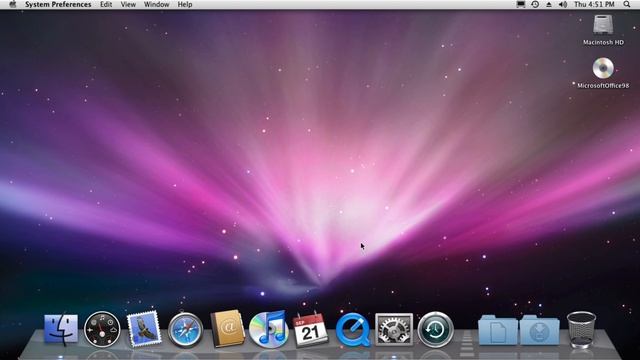
Task: Open Finder from the Dock
Action: pos(61,329)
